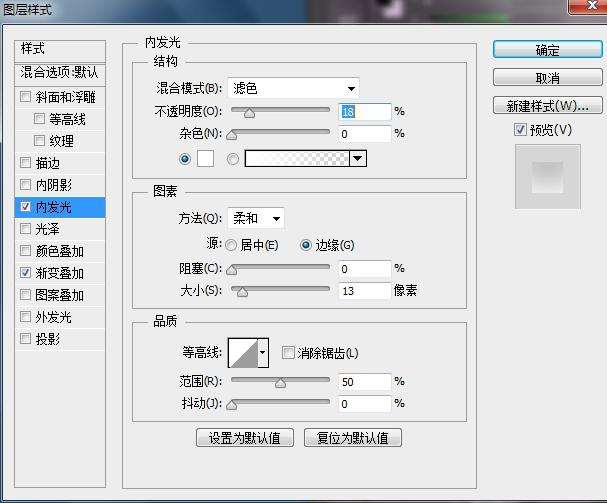The height and width of the screenshot is (503, 607).
Task: Select the 样式 list header
Action: (x=60, y=50)
